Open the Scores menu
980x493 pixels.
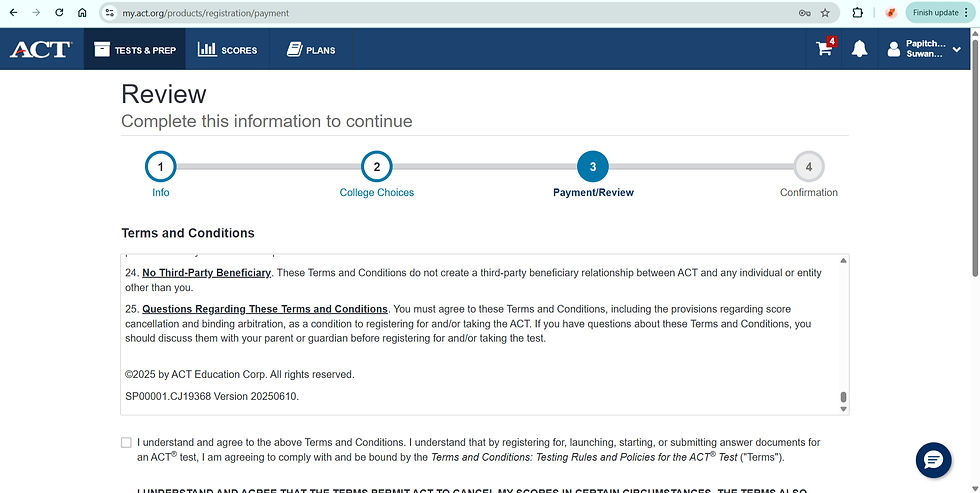click(228, 49)
